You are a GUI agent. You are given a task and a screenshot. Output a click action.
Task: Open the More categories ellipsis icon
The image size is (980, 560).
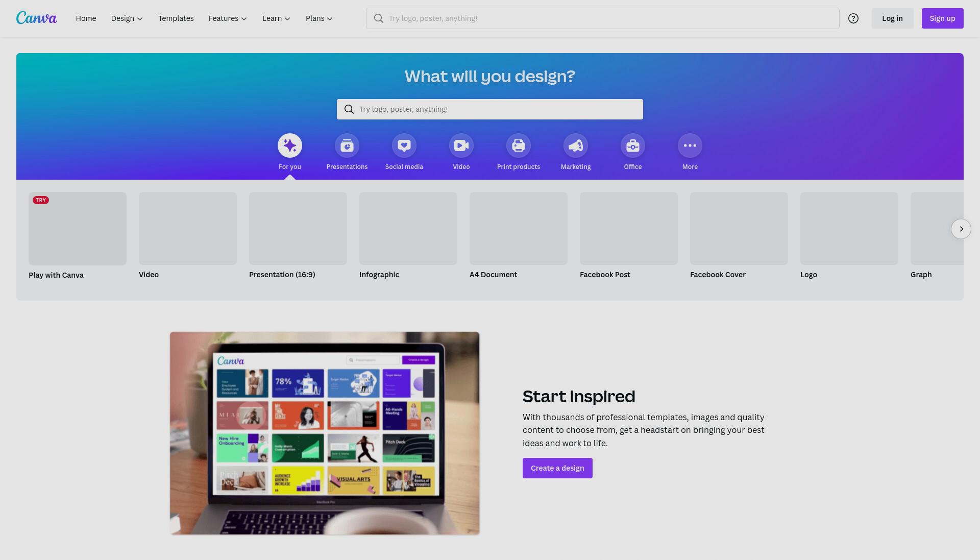tap(690, 146)
